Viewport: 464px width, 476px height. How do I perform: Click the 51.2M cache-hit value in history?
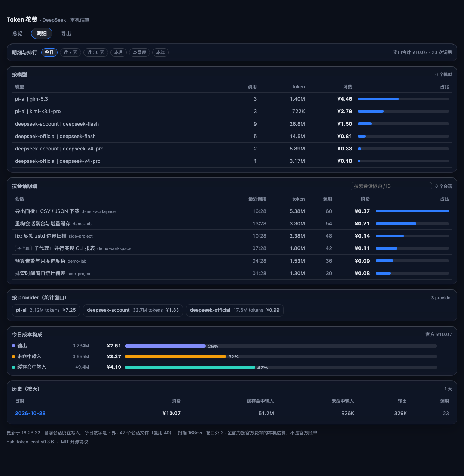[266, 413]
